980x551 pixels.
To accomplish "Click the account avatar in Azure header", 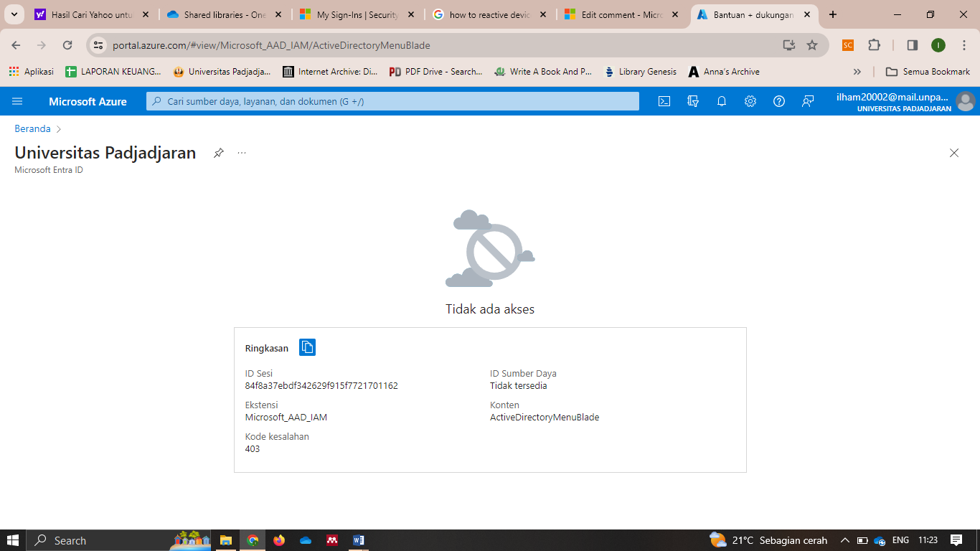I will tap(965, 101).
